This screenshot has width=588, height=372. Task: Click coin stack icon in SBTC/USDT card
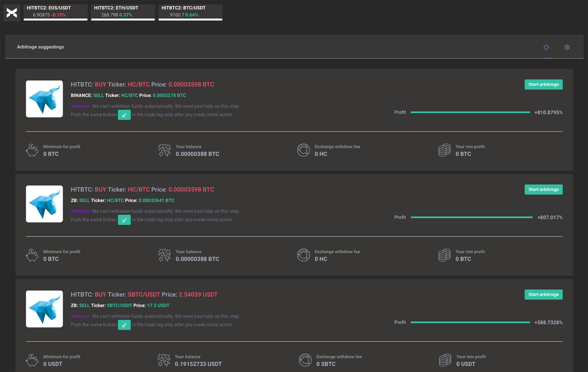pyautogui.click(x=445, y=360)
